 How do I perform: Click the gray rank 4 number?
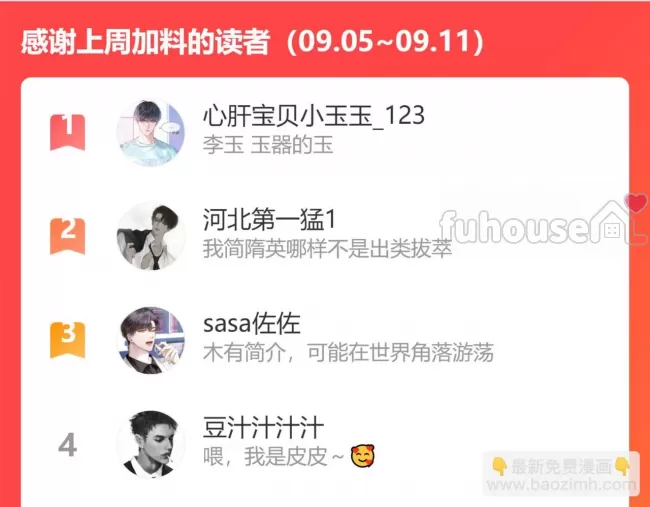click(x=68, y=445)
